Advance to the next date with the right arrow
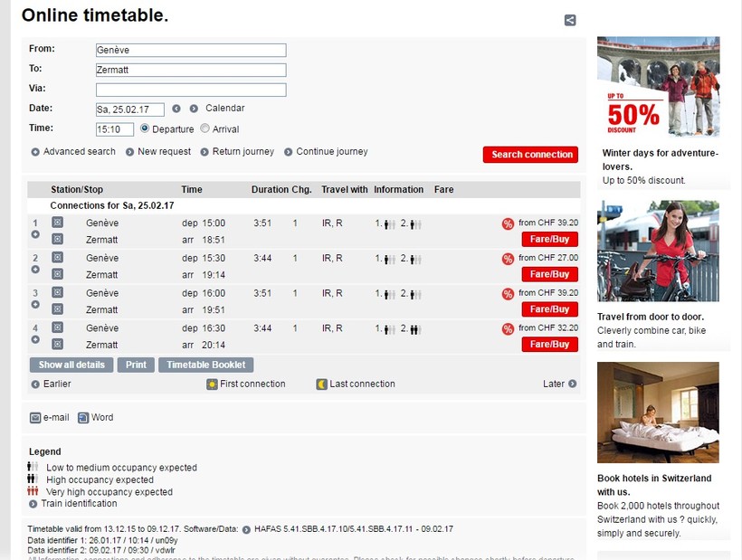The image size is (742, 560). coord(194,109)
